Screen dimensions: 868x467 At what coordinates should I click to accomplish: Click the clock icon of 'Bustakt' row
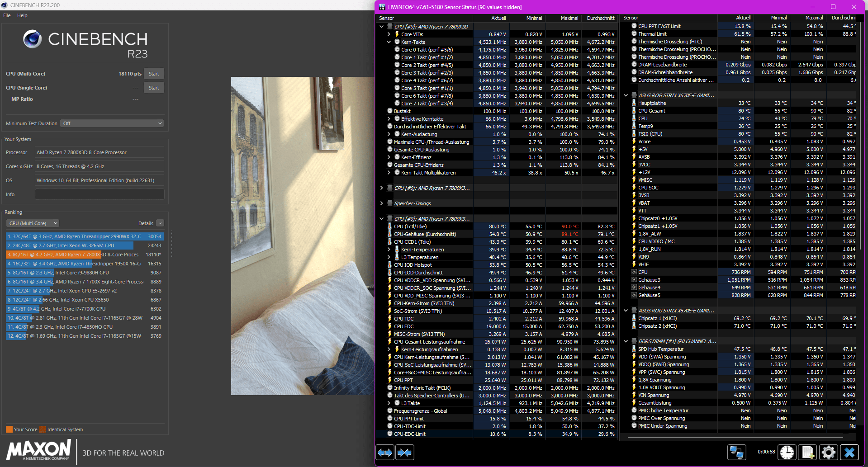pyautogui.click(x=390, y=111)
